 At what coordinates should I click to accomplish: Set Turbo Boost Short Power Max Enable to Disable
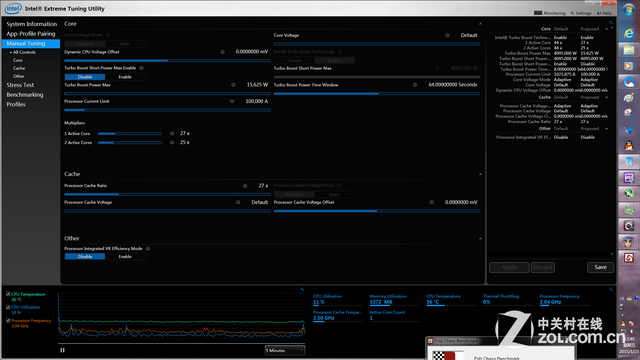tap(85, 77)
